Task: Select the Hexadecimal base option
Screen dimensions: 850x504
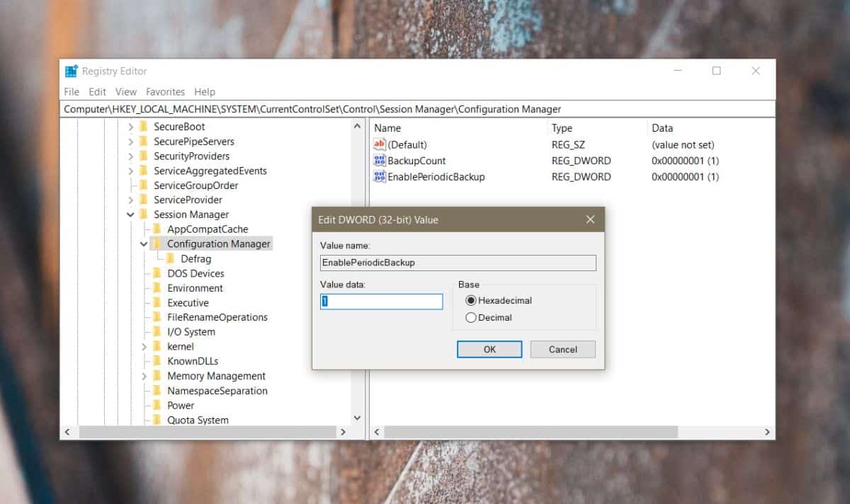Action: pyautogui.click(x=471, y=300)
